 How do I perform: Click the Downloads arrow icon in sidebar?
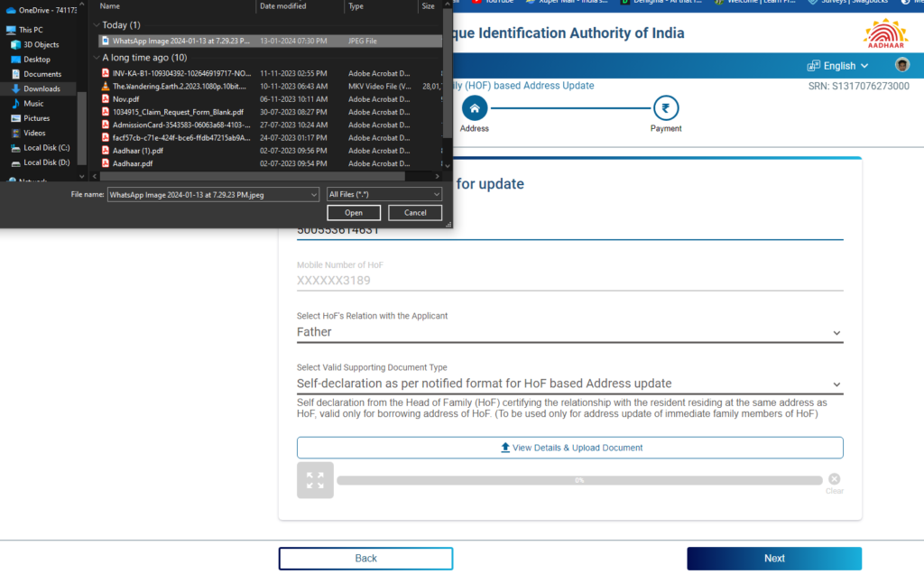(x=16, y=88)
